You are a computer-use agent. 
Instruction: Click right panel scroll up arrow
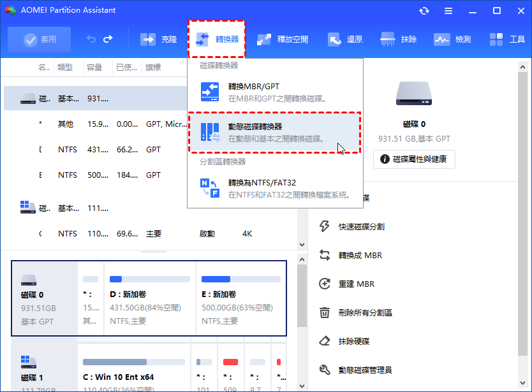coord(522,67)
